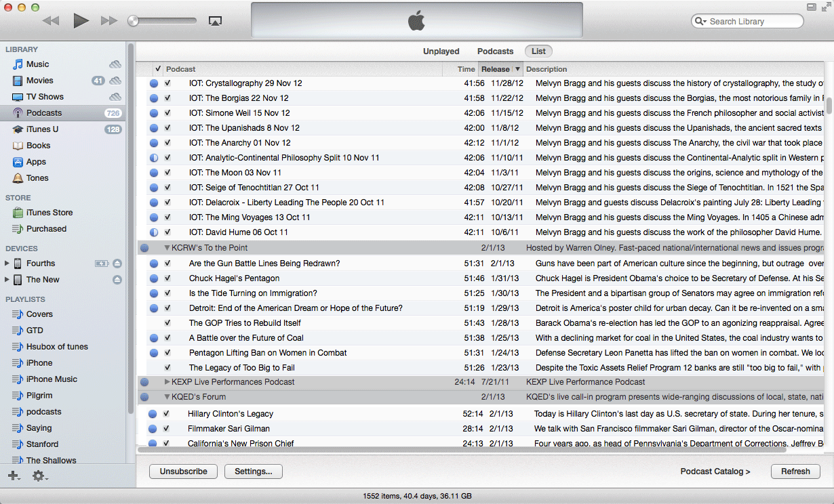Play the selected track
The image size is (834, 504).
click(81, 21)
